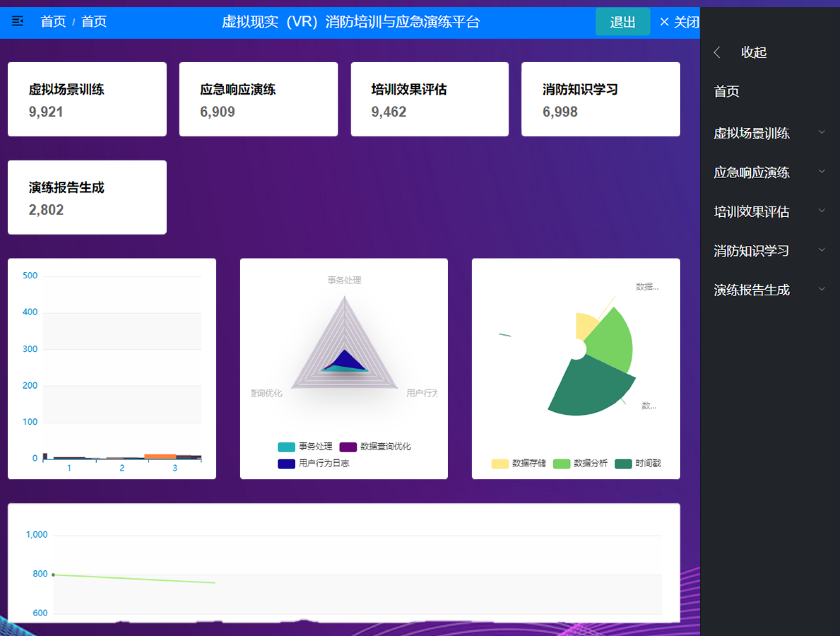
Task: Click the radar chart blue triangle area
Action: [346, 360]
